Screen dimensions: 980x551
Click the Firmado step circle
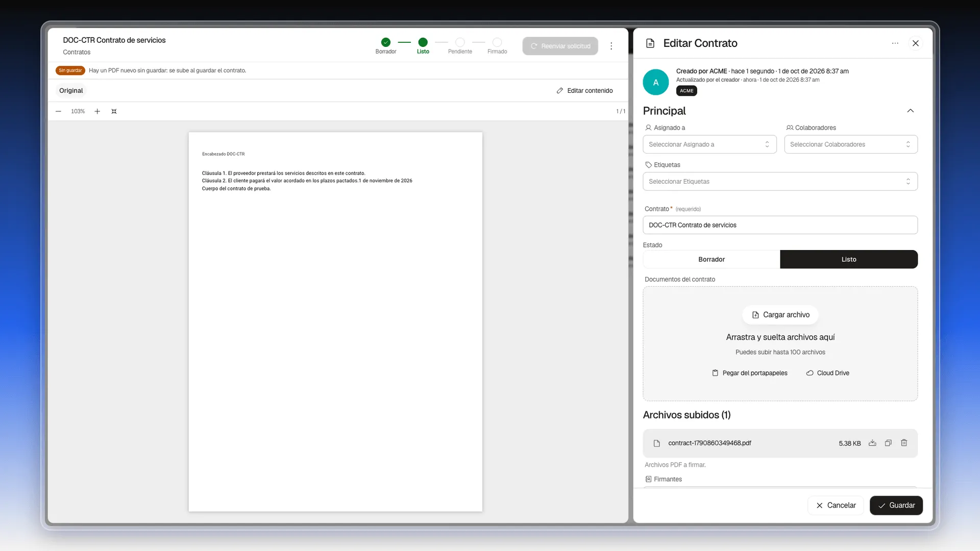(497, 42)
